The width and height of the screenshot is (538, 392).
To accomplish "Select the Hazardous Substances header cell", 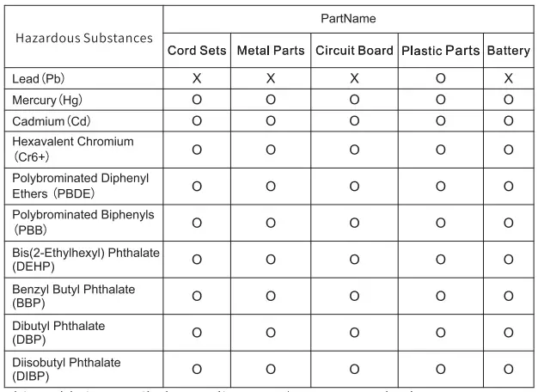I will (x=80, y=37).
